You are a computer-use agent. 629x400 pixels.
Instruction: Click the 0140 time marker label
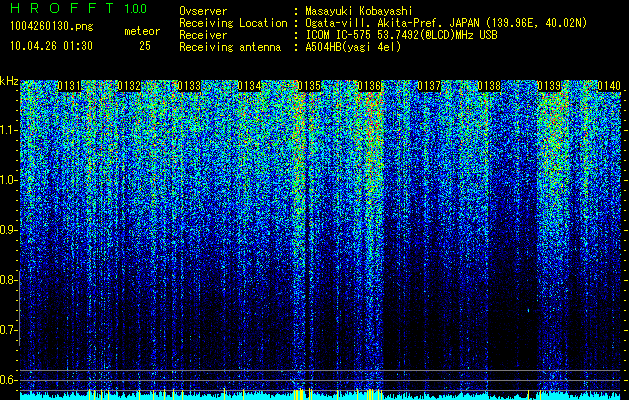[x=609, y=86]
